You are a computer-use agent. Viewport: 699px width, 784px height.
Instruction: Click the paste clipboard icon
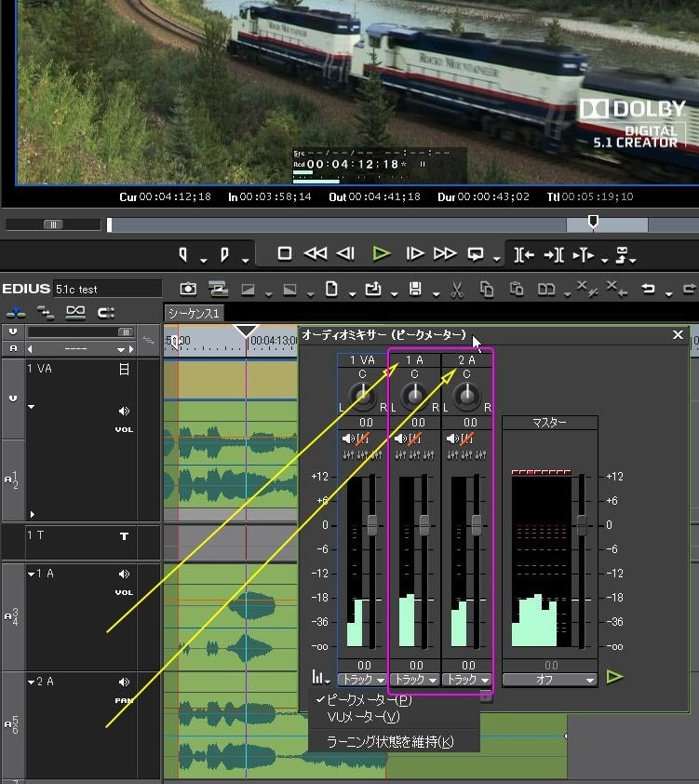pos(517,289)
